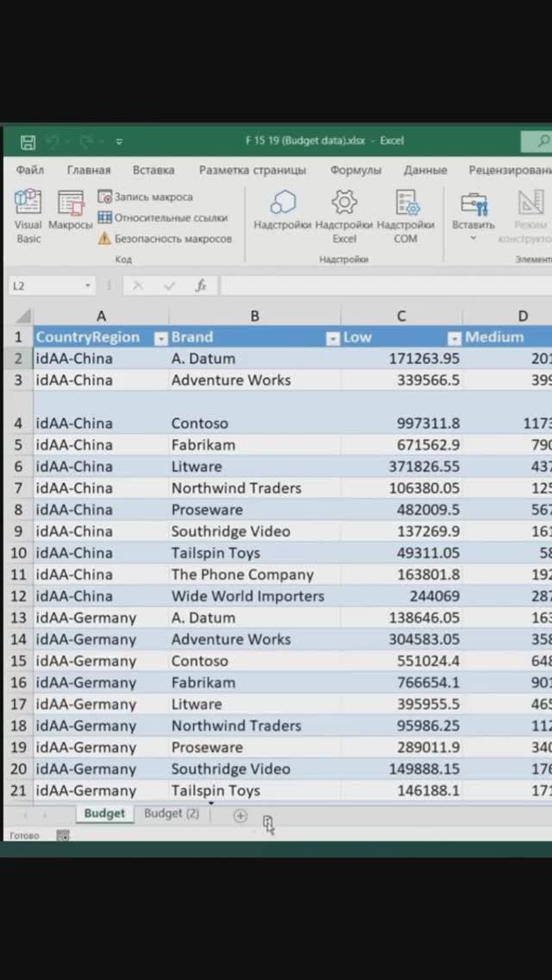Open the Разметка страницы tab
552x980 pixels.
(253, 170)
